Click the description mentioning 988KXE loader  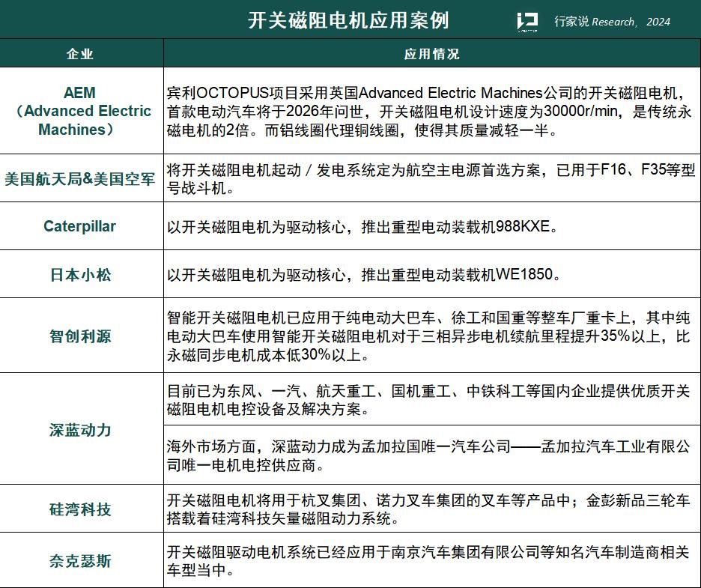(362, 227)
